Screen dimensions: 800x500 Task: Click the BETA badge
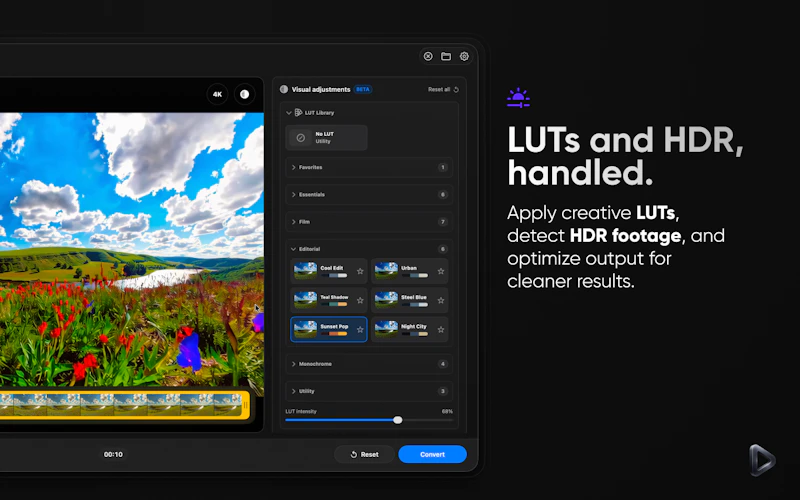click(363, 89)
